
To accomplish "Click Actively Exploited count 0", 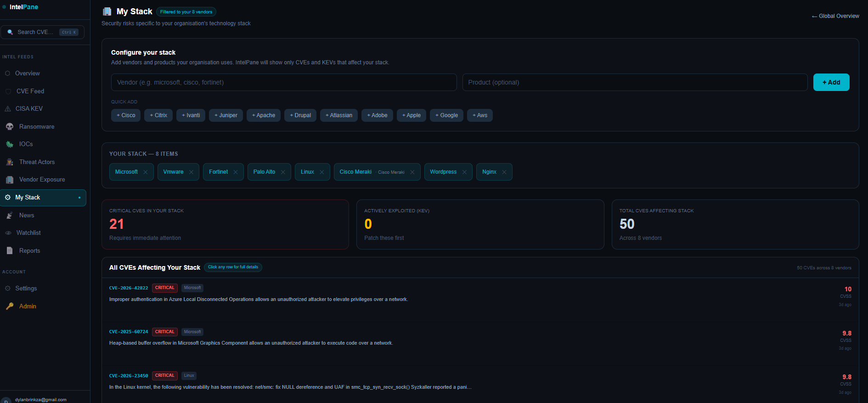I will [x=368, y=224].
